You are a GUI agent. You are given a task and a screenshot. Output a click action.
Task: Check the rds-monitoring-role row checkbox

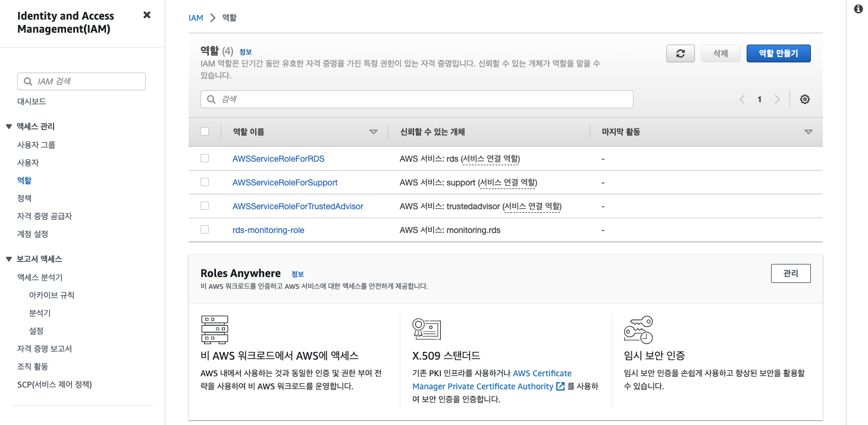click(205, 229)
